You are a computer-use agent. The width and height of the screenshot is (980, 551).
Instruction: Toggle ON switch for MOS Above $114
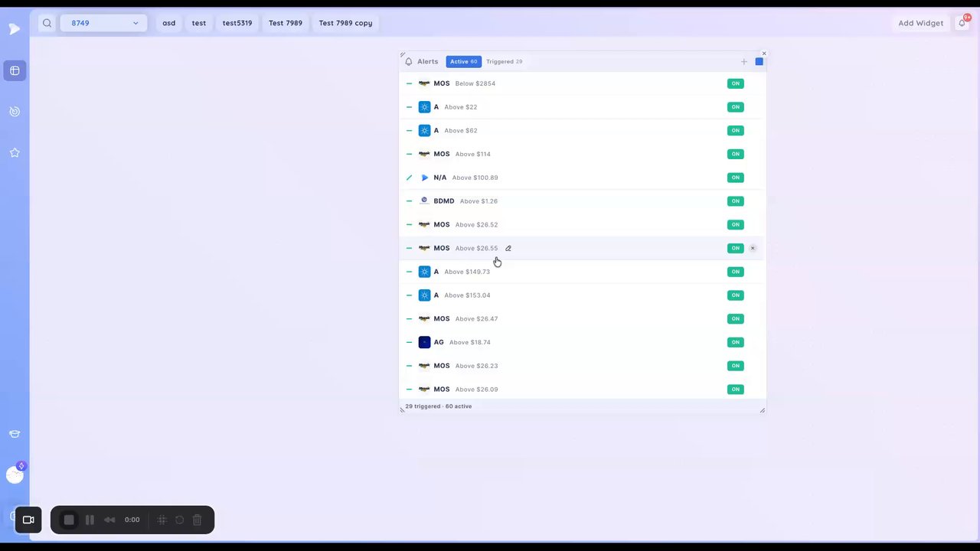[735, 154]
